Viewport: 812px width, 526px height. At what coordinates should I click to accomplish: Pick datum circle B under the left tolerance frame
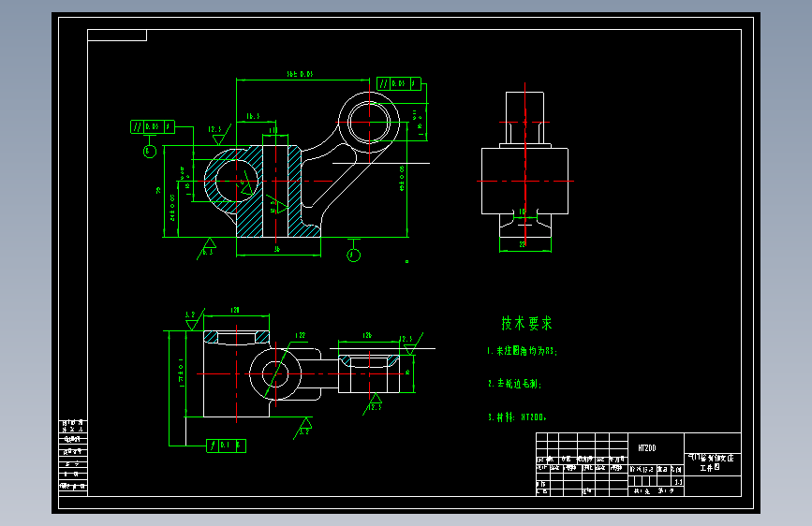[149, 152]
